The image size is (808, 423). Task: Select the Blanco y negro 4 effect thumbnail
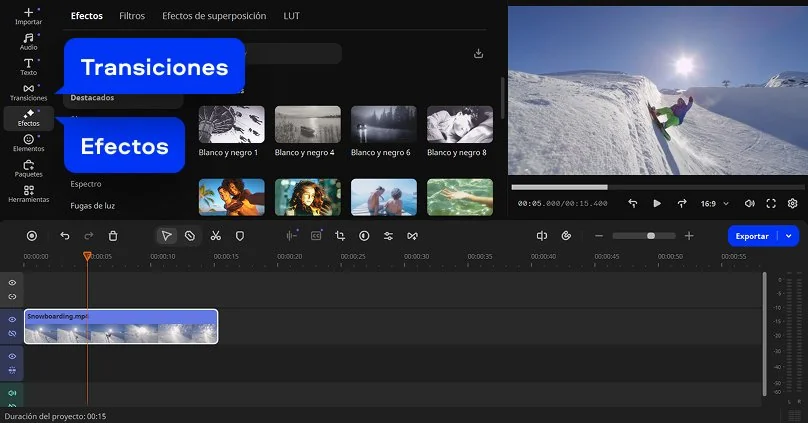(307, 125)
